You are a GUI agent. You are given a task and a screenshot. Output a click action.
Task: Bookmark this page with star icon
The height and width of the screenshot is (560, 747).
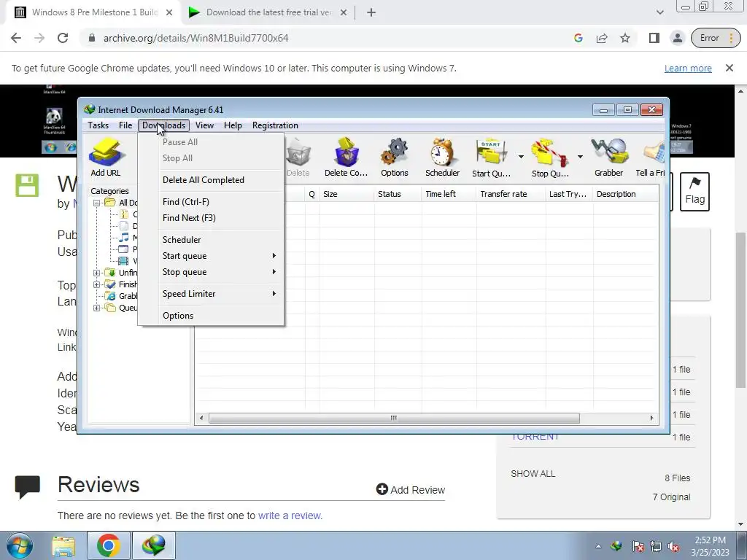tap(625, 38)
